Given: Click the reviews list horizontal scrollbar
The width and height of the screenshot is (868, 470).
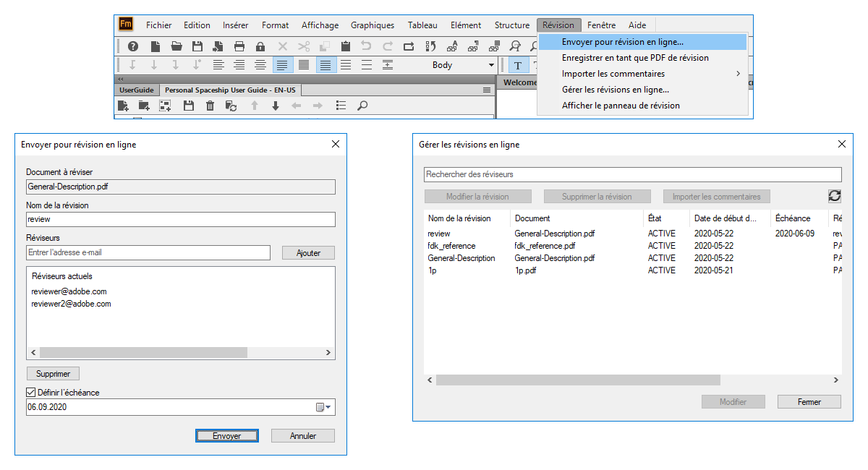Looking at the screenshot, I should tap(578, 380).
